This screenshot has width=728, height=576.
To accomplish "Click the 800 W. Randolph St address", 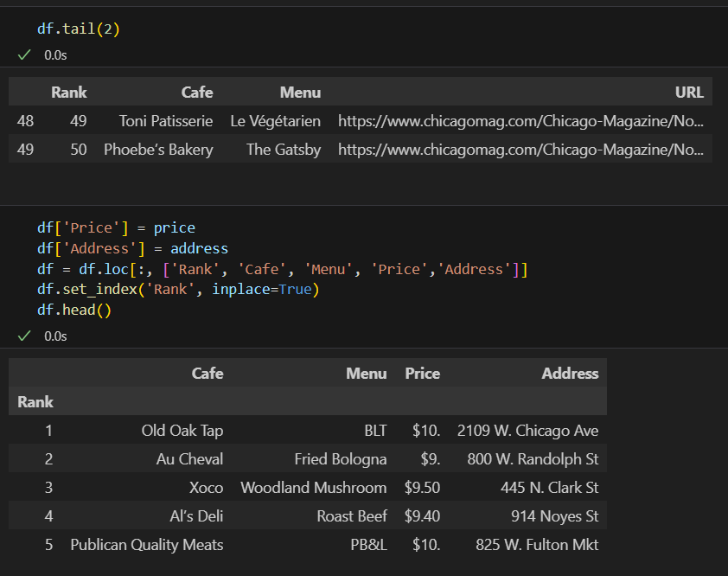I will point(533,459).
